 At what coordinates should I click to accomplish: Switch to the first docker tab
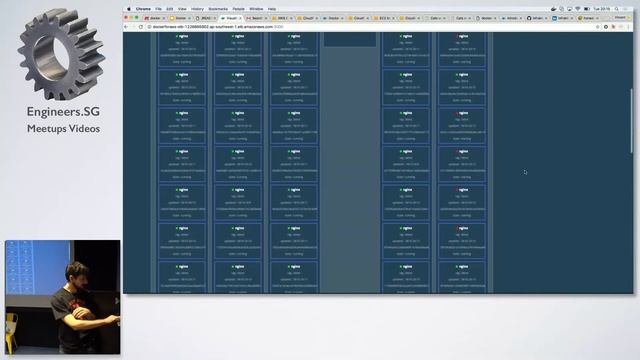click(x=155, y=18)
